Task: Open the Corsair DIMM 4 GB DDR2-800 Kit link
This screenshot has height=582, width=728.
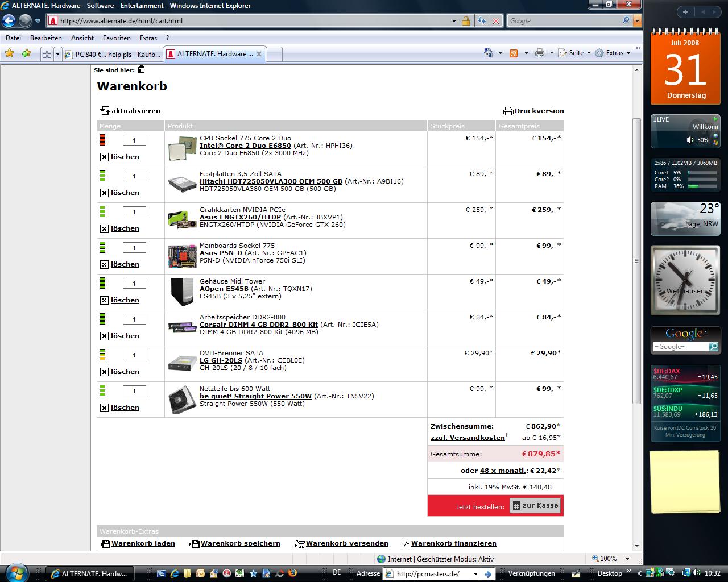Action: 259,325
